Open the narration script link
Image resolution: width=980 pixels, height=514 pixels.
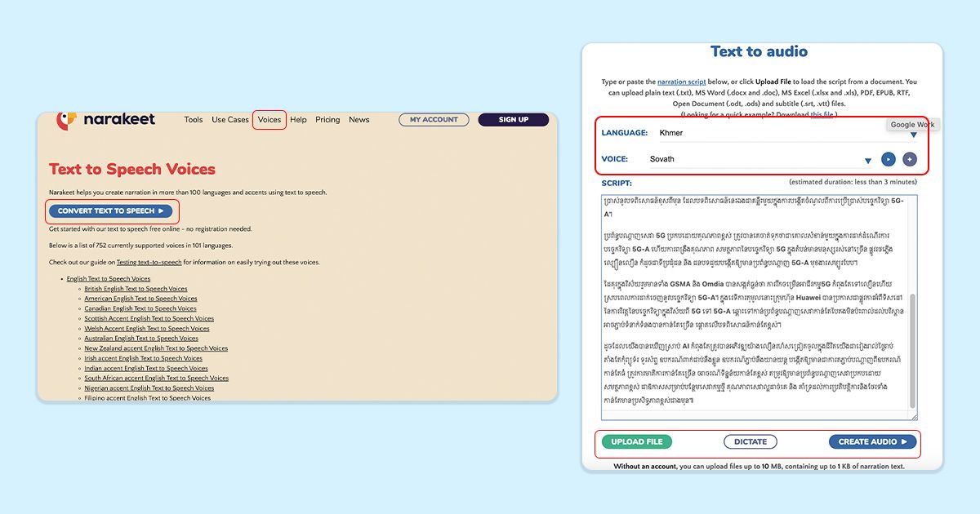682,82
